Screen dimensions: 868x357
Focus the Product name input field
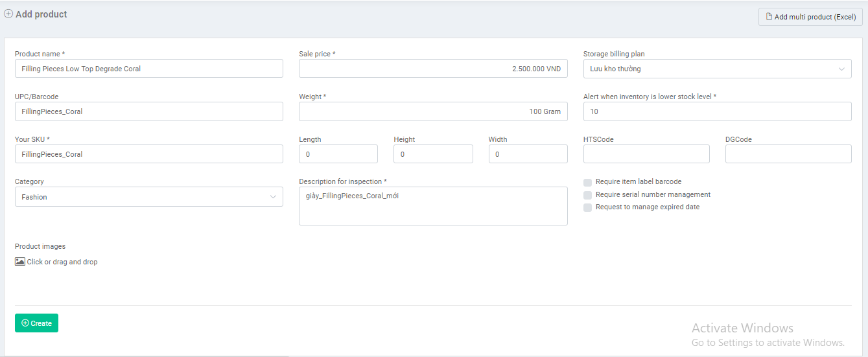[149, 69]
